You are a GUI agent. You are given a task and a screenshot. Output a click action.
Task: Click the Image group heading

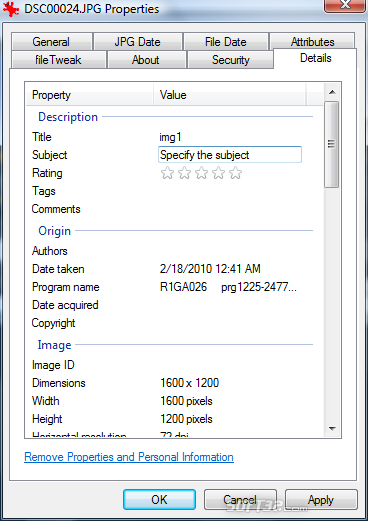(54, 345)
